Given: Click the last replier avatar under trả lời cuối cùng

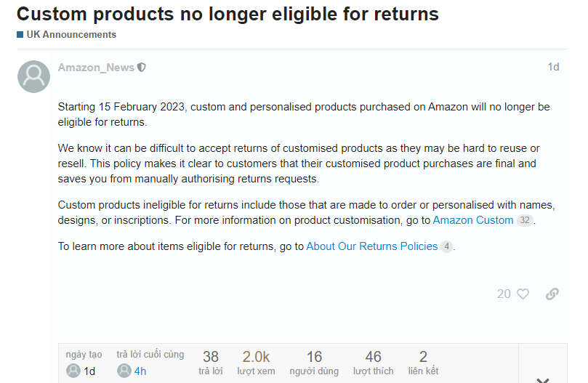Looking at the screenshot, I should click(x=124, y=371).
